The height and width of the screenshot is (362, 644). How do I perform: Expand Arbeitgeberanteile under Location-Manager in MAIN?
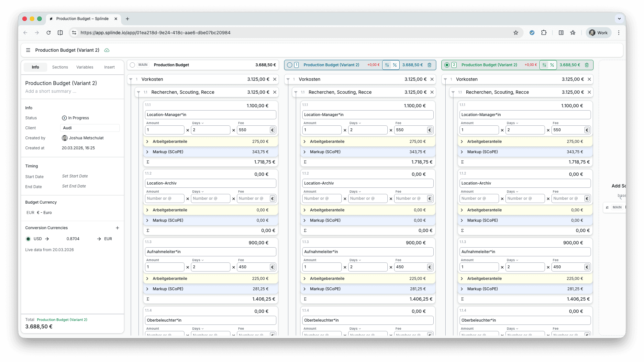(x=147, y=142)
